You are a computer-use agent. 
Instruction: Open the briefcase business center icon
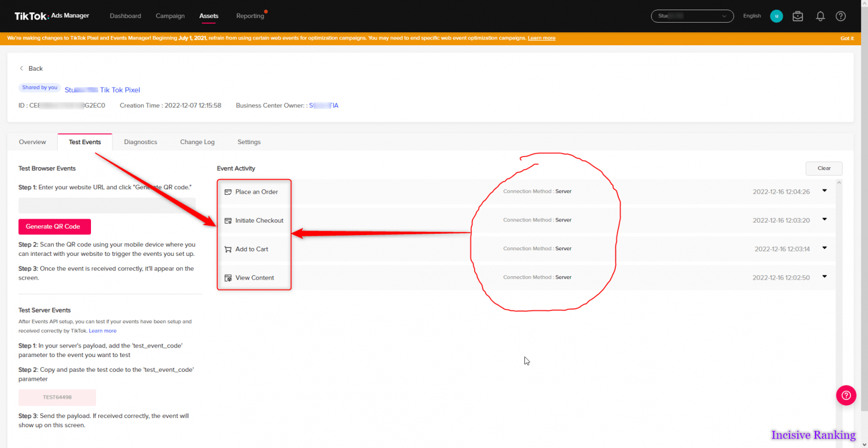(797, 16)
